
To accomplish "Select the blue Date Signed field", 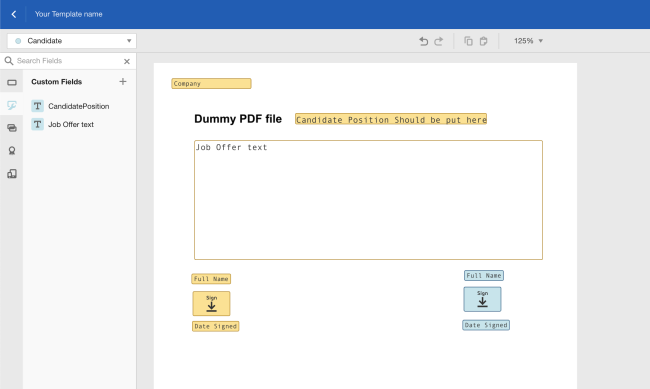I will click(486, 325).
